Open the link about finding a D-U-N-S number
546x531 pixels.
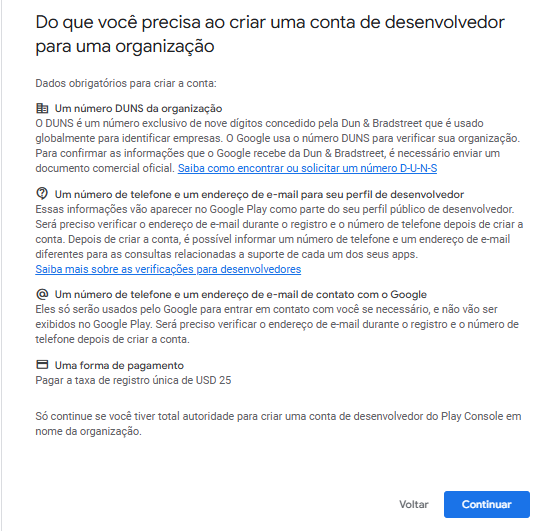[307, 168]
